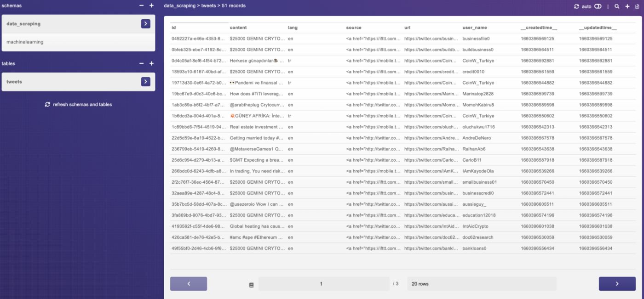Add a new record with the top-right plus icon
This screenshot has height=299, width=644.
pyautogui.click(x=627, y=6)
